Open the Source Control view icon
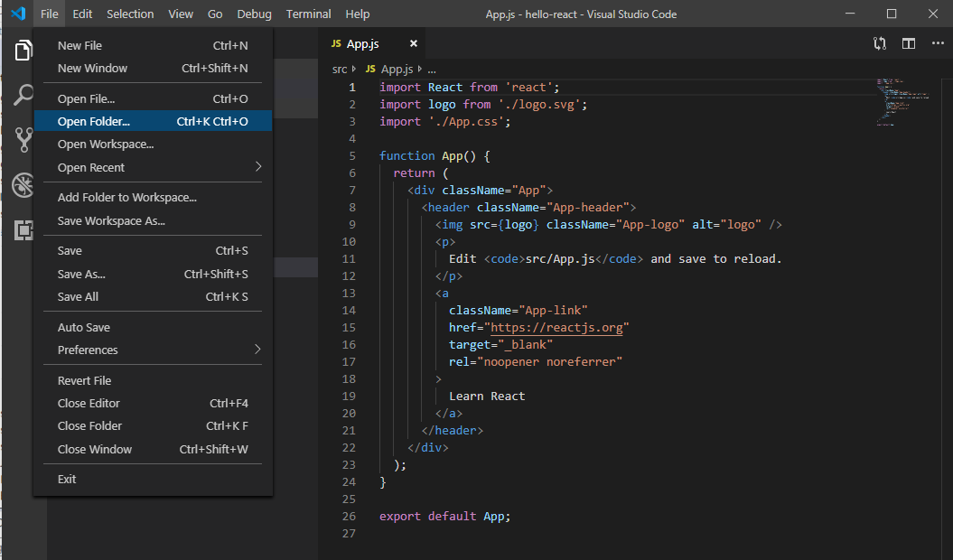The width and height of the screenshot is (953, 560). (x=23, y=140)
